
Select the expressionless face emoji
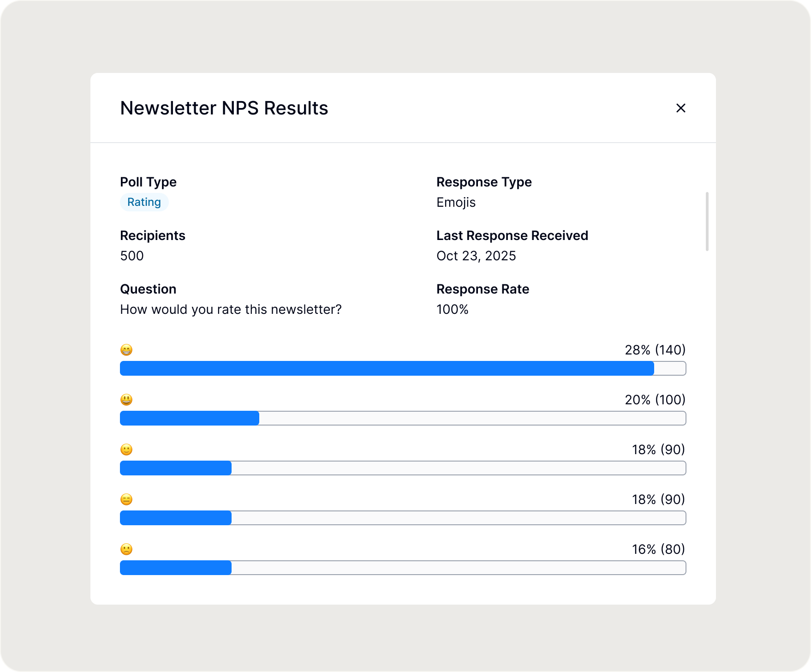click(x=126, y=499)
